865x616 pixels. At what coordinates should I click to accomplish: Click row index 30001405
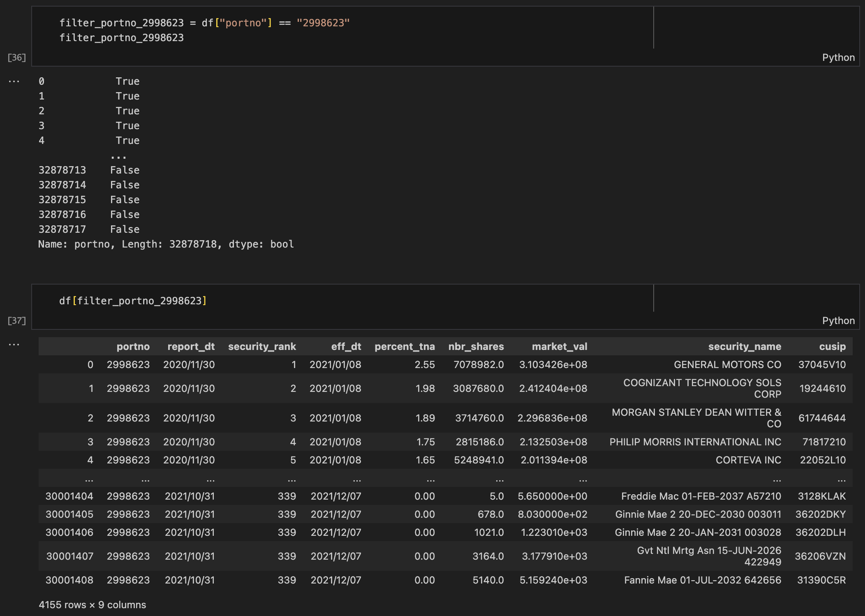69,514
